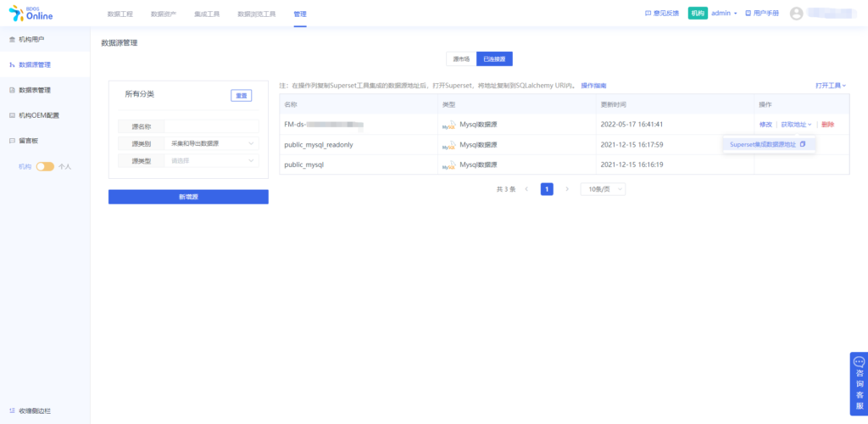
Task: Click the 新增源 button
Action: (x=188, y=197)
